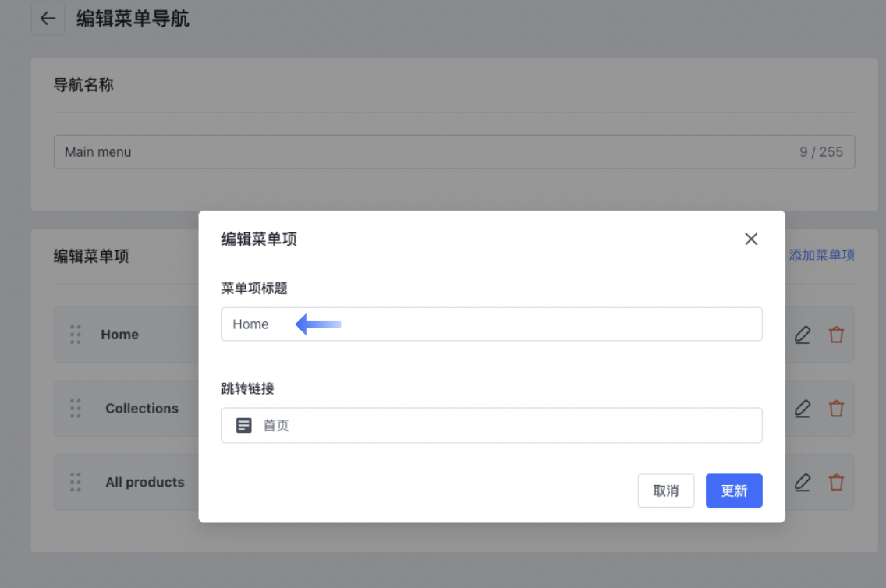
Task: Click the 菜单项标题 label in dialog
Action: [x=254, y=288]
